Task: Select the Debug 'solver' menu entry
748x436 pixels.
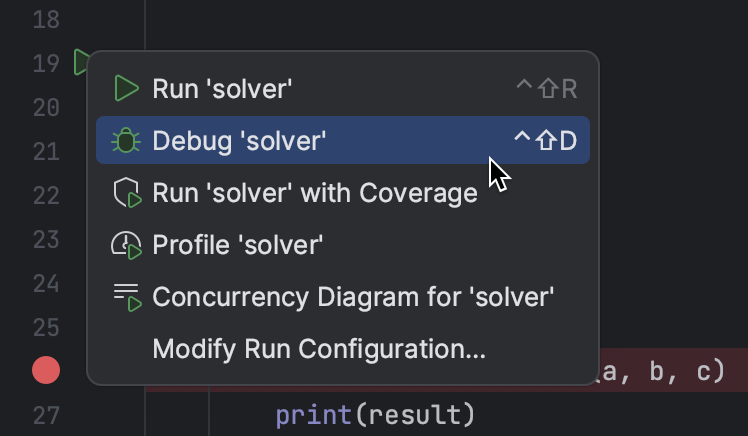Action: (x=240, y=141)
